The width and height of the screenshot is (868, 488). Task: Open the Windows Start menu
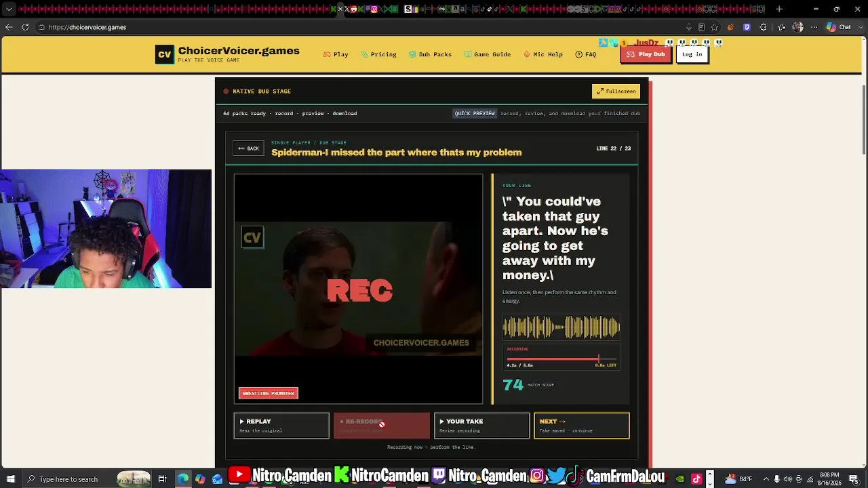10,479
